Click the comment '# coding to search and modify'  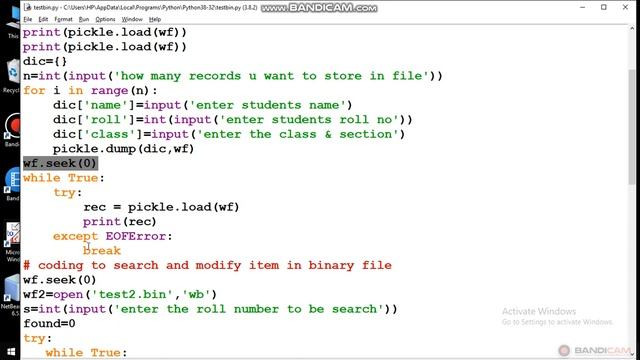point(207,265)
